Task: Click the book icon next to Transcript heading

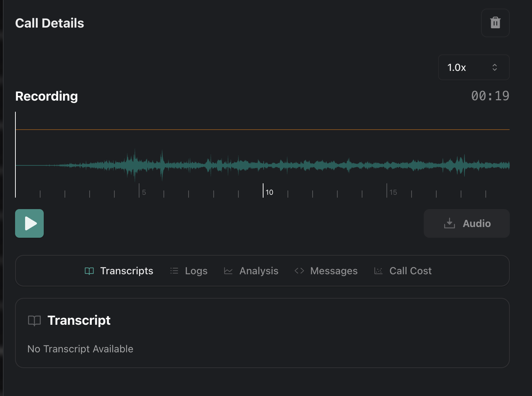Action: point(34,320)
